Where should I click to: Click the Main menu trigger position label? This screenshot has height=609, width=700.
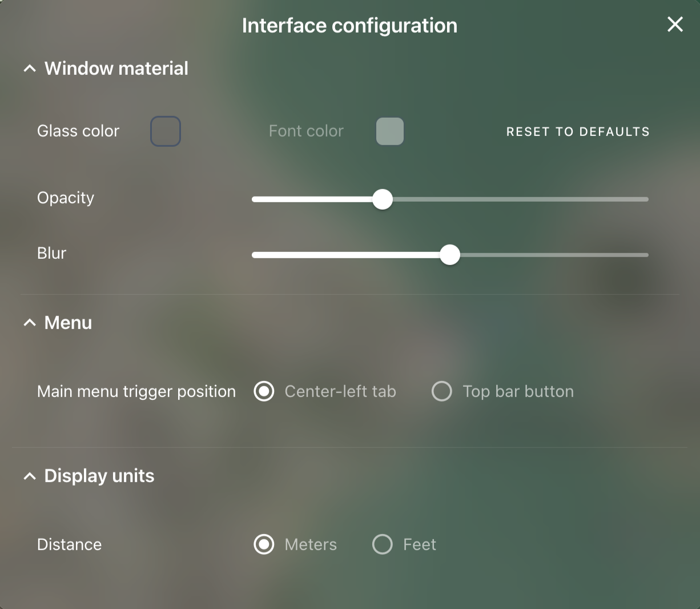click(x=136, y=391)
